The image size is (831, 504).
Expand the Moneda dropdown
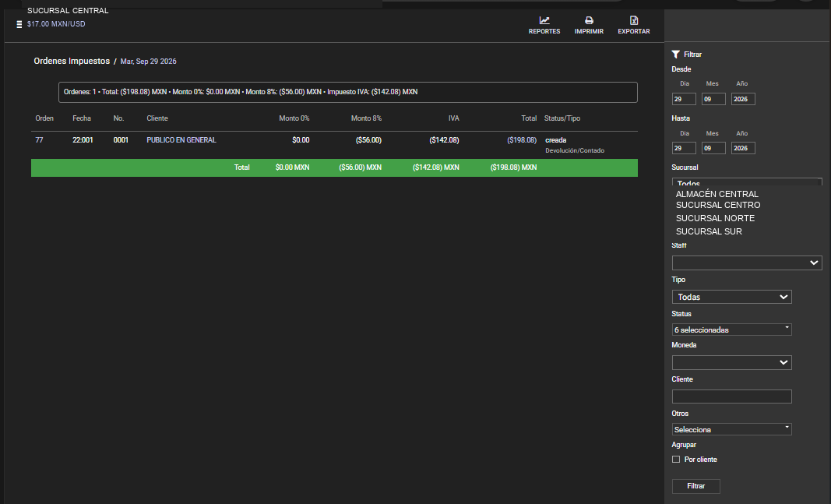pyautogui.click(x=732, y=362)
